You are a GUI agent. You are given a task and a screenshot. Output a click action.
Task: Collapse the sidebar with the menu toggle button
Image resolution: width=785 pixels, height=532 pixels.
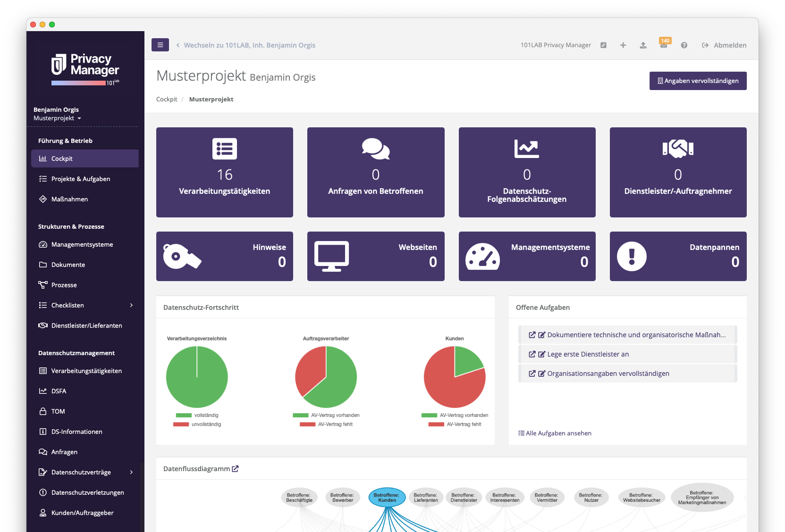160,45
